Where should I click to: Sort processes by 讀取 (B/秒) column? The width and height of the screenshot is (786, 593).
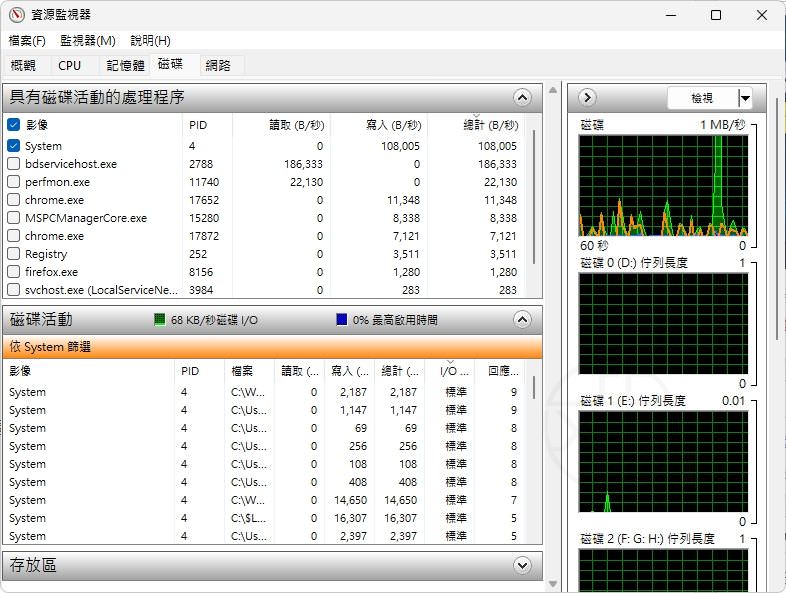(x=282, y=125)
